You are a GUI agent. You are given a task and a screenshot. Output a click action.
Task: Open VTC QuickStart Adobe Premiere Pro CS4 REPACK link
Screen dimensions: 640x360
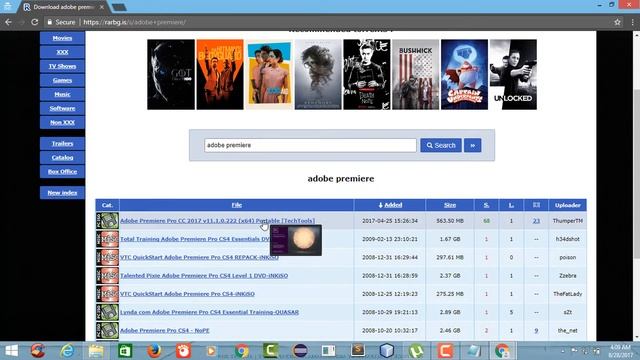pyautogui.click(x=199, y=258)
